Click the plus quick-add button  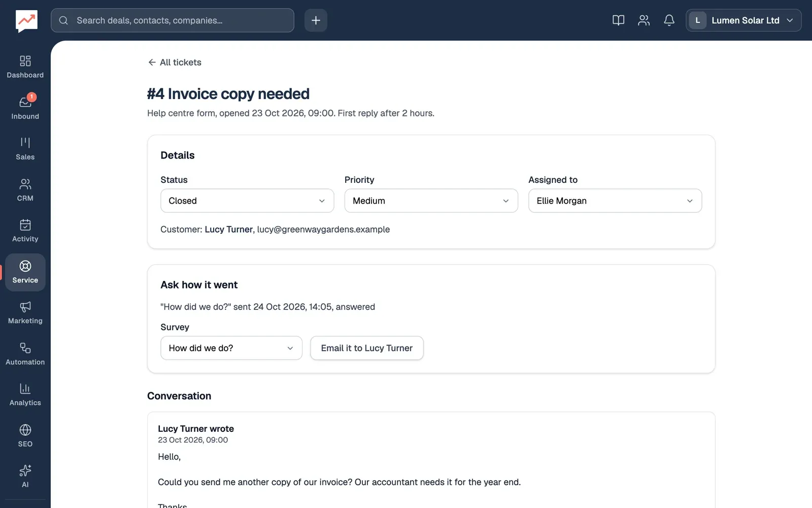click(x=316, y=20)
